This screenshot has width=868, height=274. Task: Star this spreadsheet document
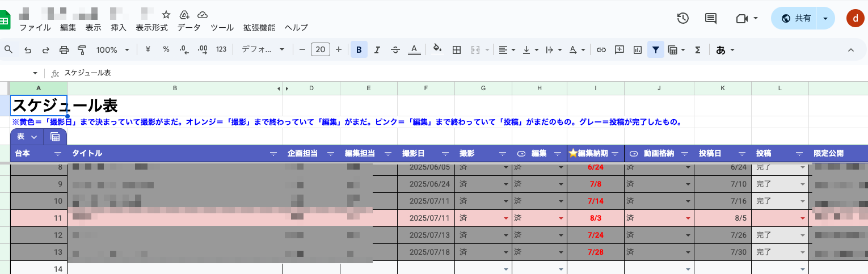point(166,15)
